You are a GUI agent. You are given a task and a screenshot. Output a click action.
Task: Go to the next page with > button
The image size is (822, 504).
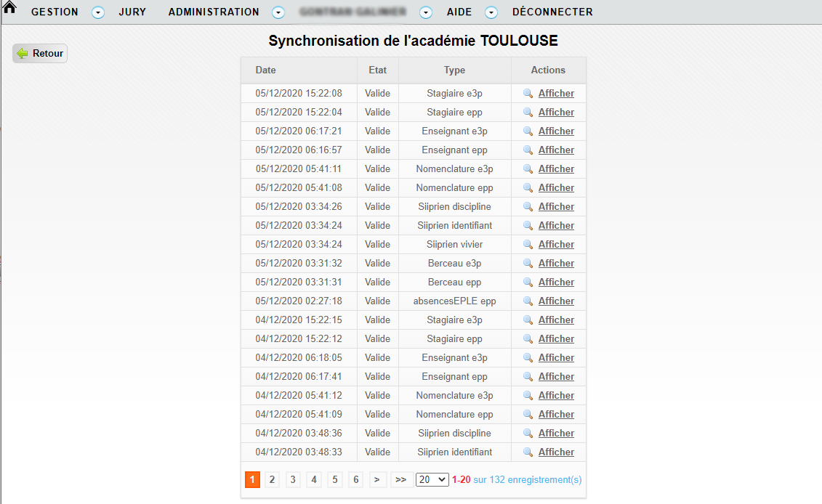click(376, 480)
